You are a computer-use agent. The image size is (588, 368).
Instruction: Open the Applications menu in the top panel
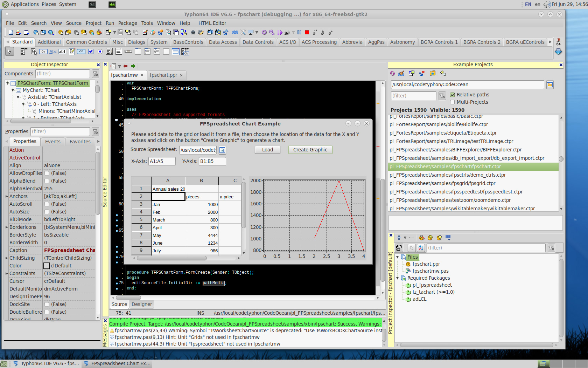pyautogui.click(x=24, y=4)
